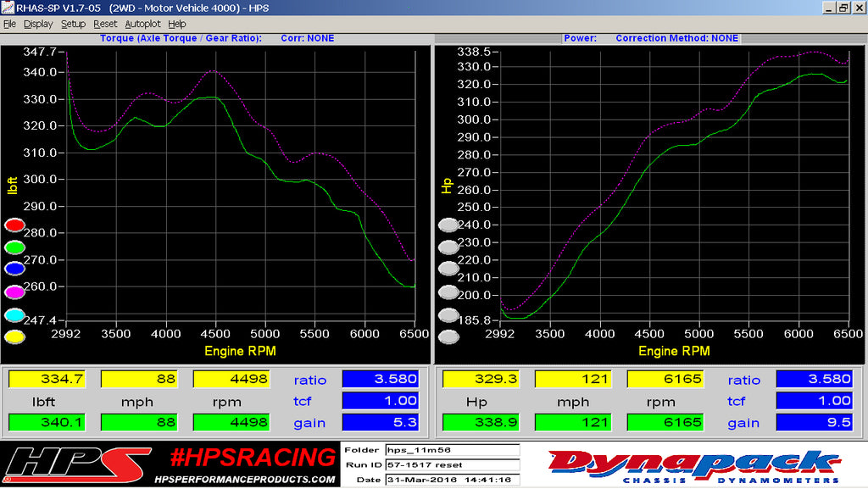This screenshot has height=489, width=868.
Task: Click the topmost gray trace button on power graph
Action: click(449, 225)
